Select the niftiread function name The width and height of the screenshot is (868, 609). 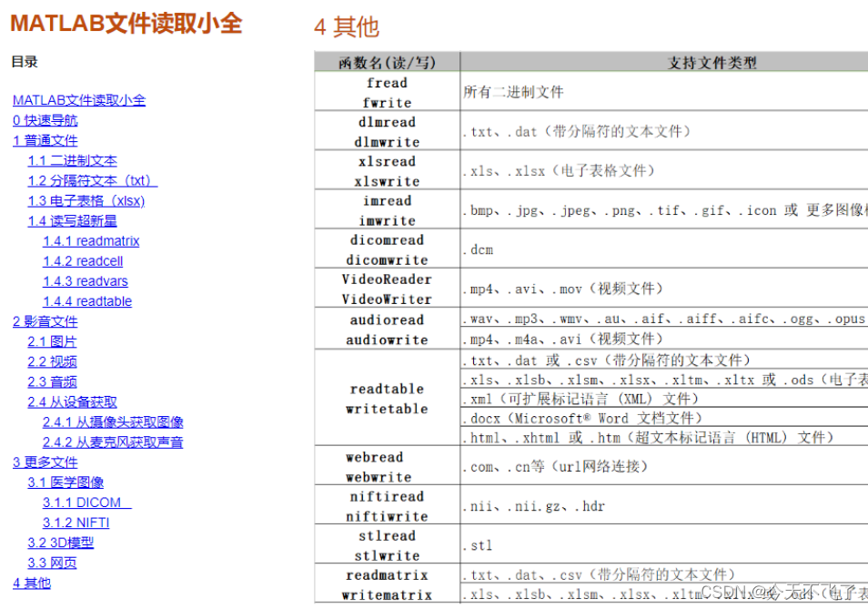tap(387, 496)
